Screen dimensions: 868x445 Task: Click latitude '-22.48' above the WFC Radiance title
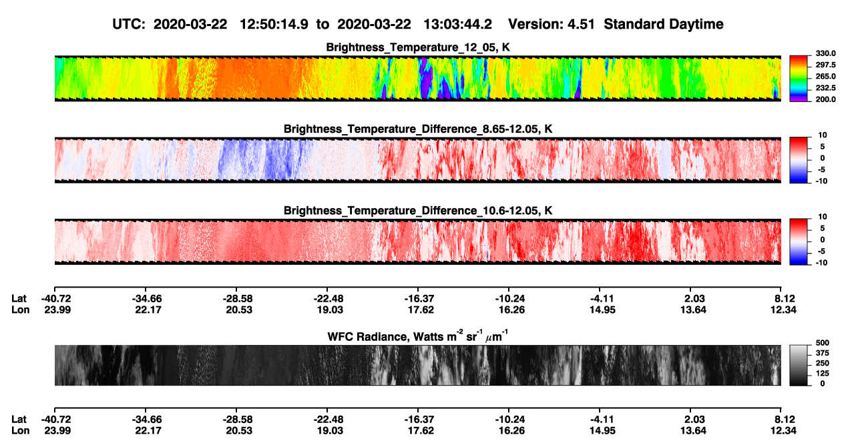pyautogui.click(x=327, y=298)
